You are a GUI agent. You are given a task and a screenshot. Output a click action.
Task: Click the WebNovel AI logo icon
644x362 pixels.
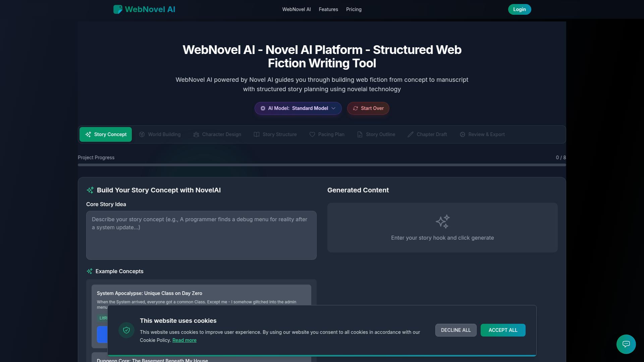[x=118, y=9]
